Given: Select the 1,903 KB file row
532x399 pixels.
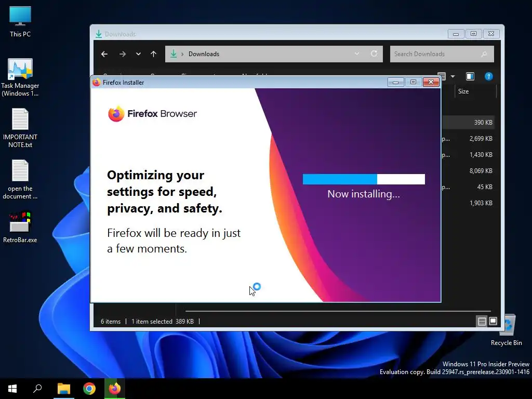Looking at the screenshot, I should [x=468, y=203].
